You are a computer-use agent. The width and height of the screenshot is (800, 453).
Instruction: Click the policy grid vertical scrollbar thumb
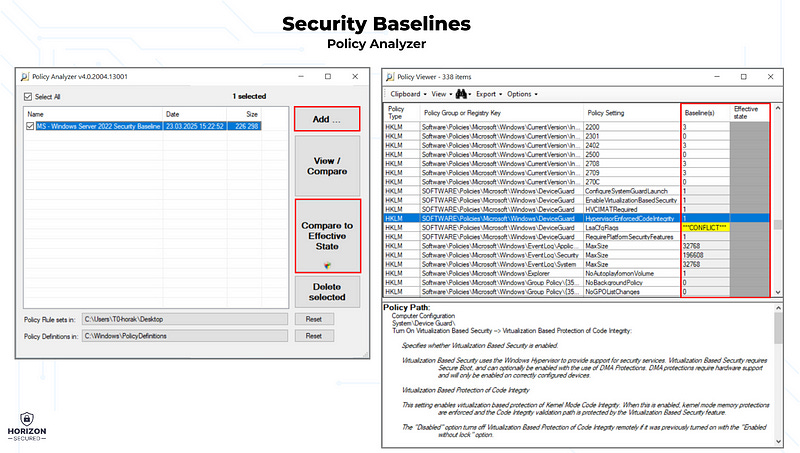pos(778,225)
